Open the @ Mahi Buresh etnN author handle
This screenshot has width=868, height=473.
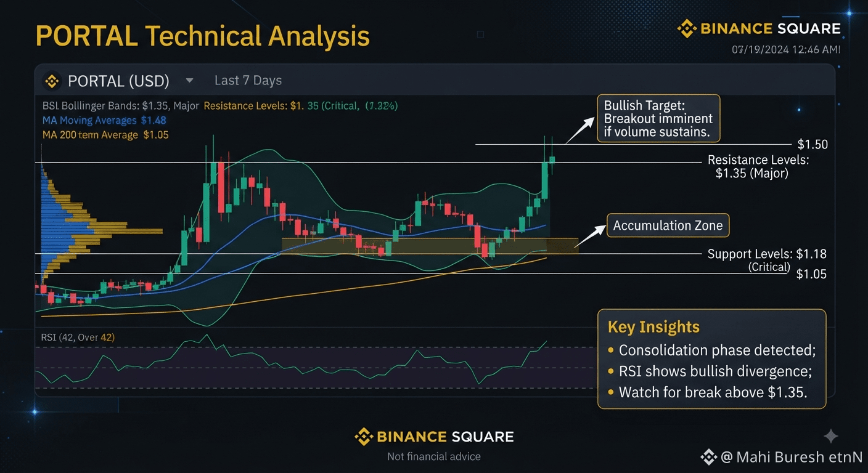792,457
